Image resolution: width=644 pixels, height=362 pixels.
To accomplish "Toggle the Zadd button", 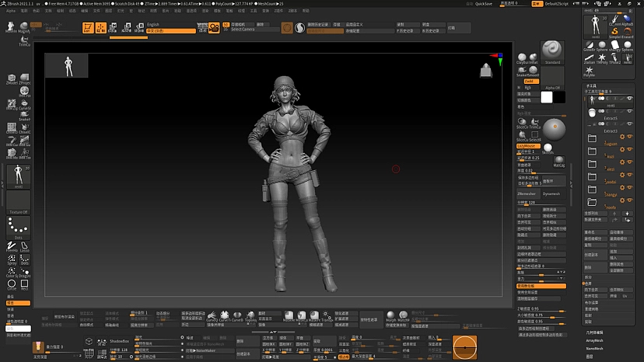I will point(530,81).
